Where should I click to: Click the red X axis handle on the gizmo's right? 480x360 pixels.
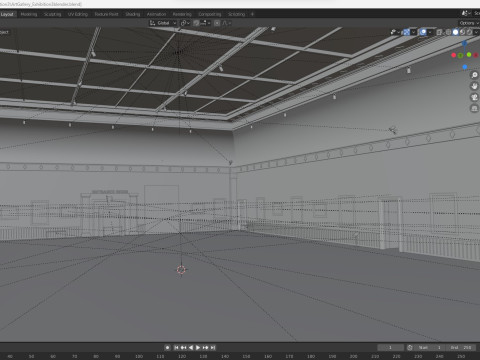(476, 55)
